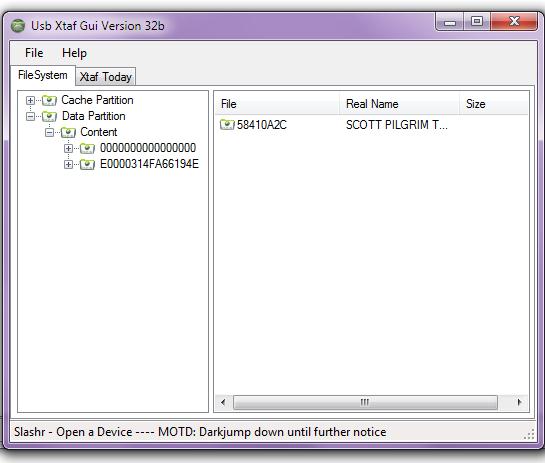Viewport: 545px width, 463px height.
Task: Open the File menu
Action: point(34,53)
